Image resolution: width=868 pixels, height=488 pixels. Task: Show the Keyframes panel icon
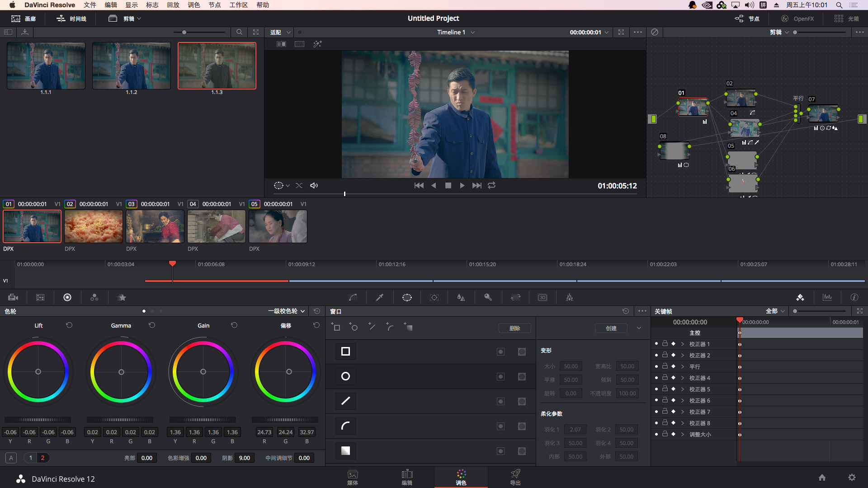800,297
